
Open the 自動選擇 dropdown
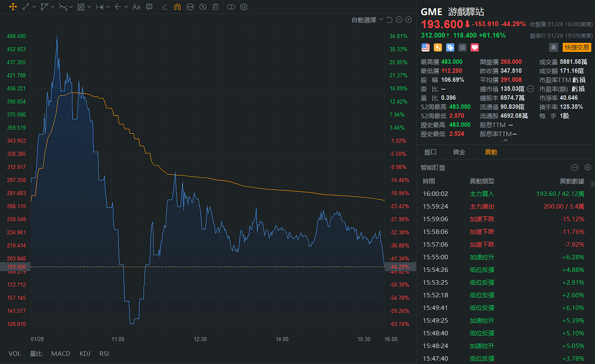pos(367,20)
